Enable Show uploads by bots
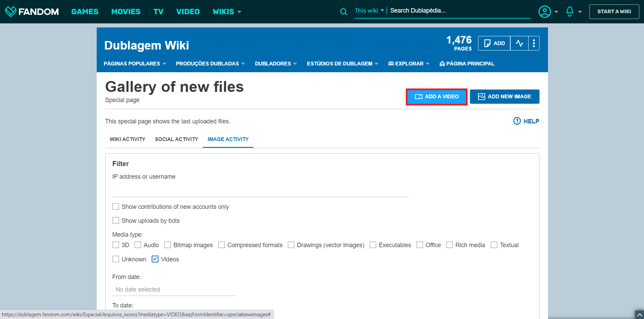 [x=116, y=220]
